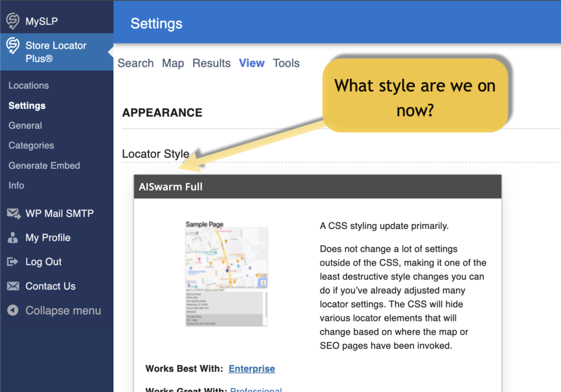Click the APPEARANCE section heading
Viewport: 561px width, 392px height.
[x=162, y=113]
